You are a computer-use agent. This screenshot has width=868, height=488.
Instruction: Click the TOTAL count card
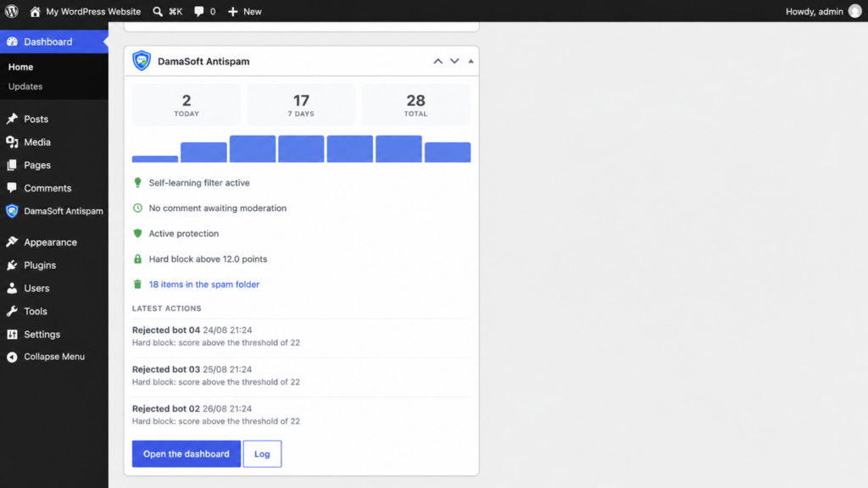[415, 104]
